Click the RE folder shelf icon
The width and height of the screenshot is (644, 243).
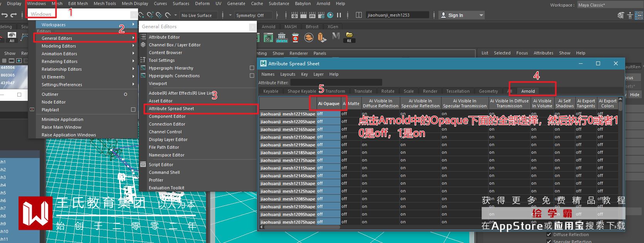point(349,37)
